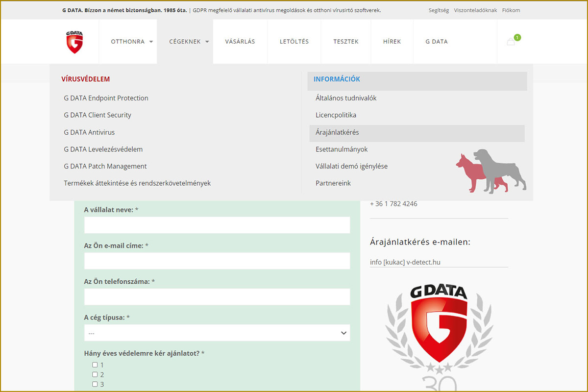The width and height of the screenshot is (588, 392).
Task: Select the HÍREK menu item
Action: click(392, 42)
